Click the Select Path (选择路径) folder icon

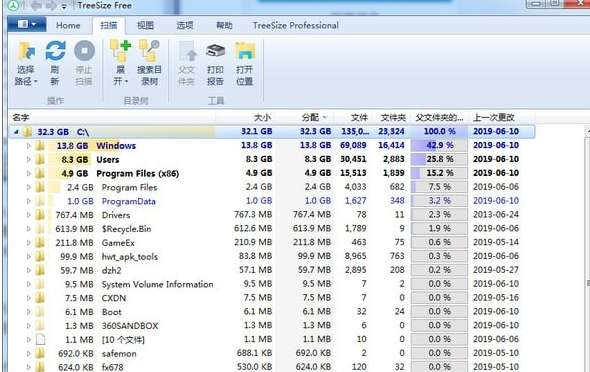(26, 51)
